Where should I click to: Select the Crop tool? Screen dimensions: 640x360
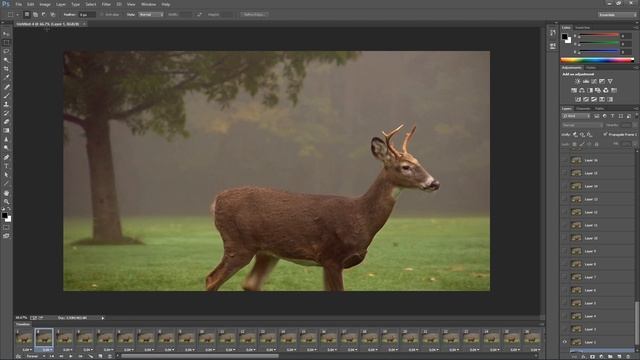[6, 69]
